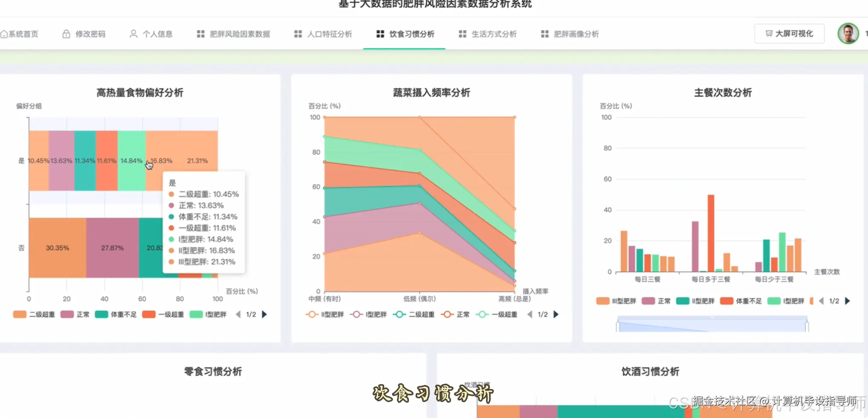This screenshot has width=868, height=418.
Task: Toggle 正常 legend in 高热量食物偏好分析
Action: click(75, 314)
